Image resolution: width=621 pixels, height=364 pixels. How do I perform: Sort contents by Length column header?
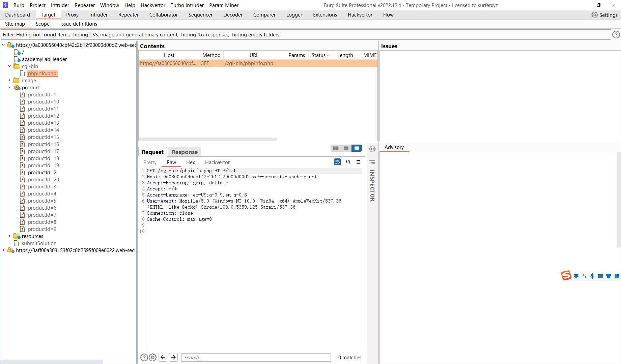pos(345,55)
